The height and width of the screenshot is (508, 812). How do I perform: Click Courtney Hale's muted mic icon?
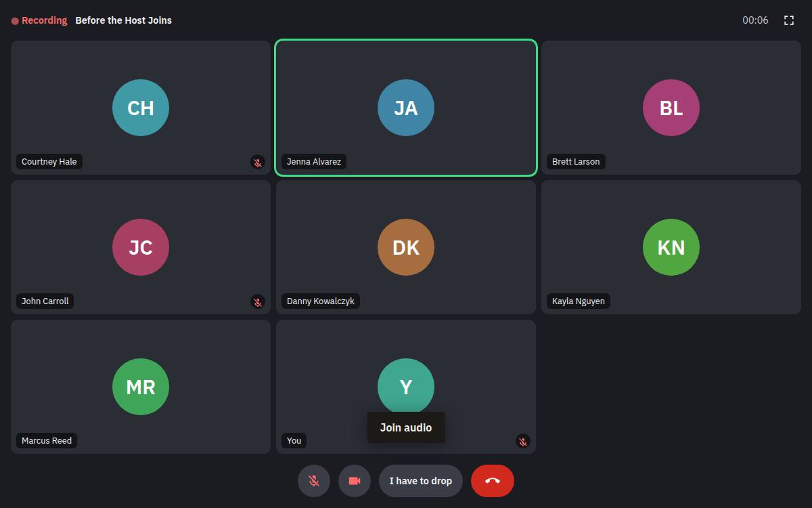pos(257,163)
